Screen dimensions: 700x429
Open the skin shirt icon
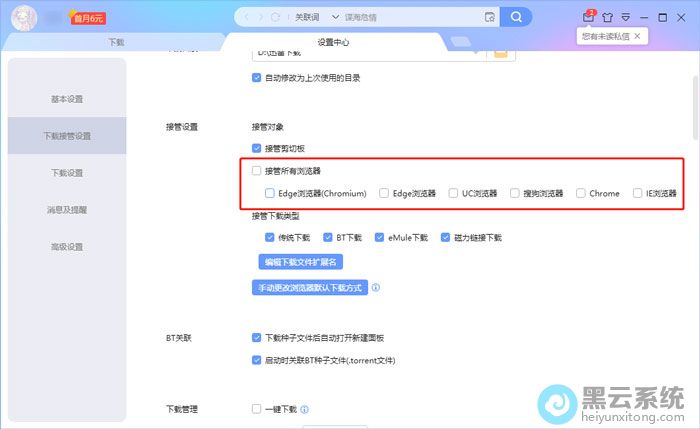pyautogui.click(x=606, y=17)
